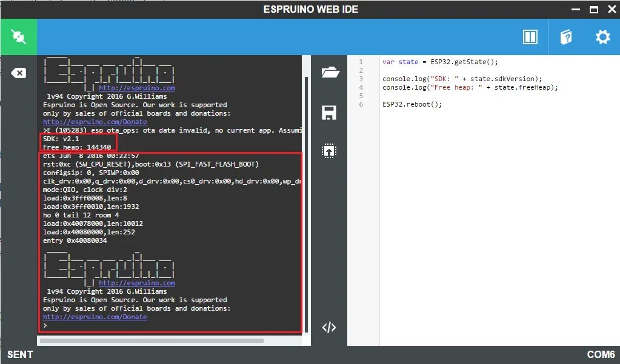The image size is (620, 364).
Task: Click the esp_ota_ops error message line
Action: point(172,130)
